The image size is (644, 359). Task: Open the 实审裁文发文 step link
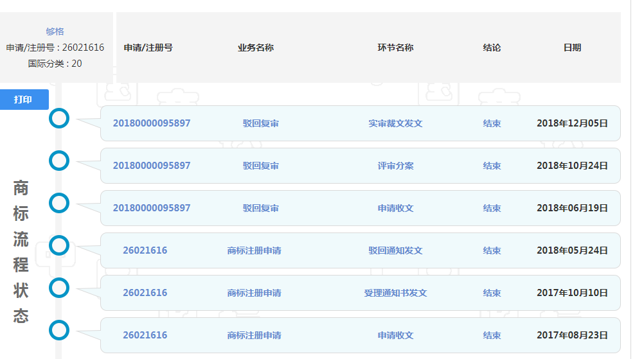(x=395, y=123)
